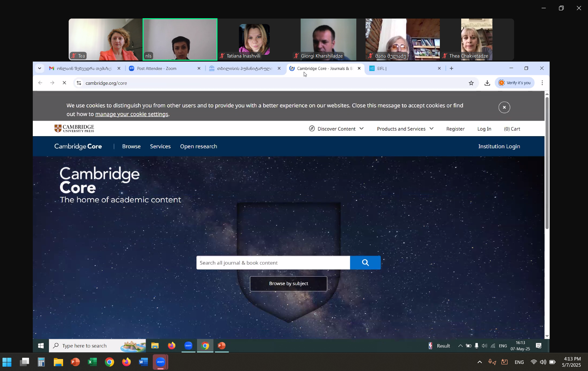
Task: View site information icon in address bar
Action: point(79,83)
